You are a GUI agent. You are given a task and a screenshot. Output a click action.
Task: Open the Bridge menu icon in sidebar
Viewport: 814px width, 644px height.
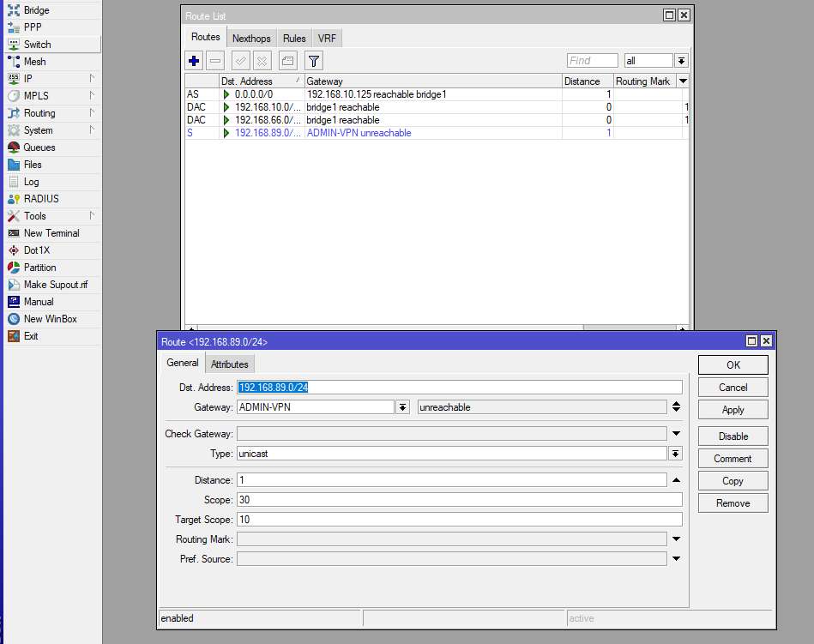tap(14, 9)
